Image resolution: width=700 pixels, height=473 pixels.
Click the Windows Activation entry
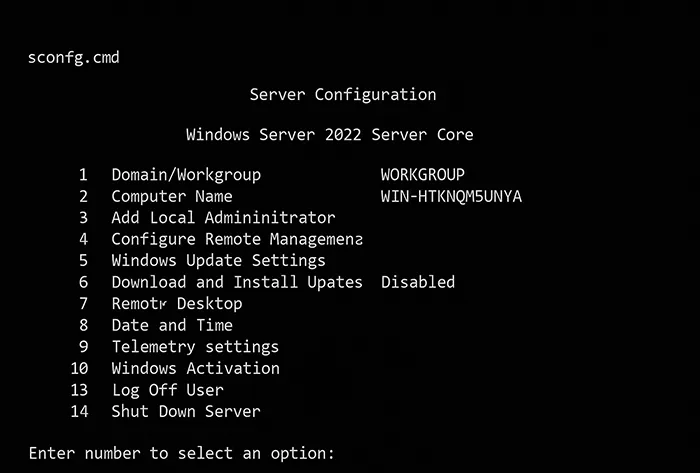pyautogui.click(x=195, y=369)
